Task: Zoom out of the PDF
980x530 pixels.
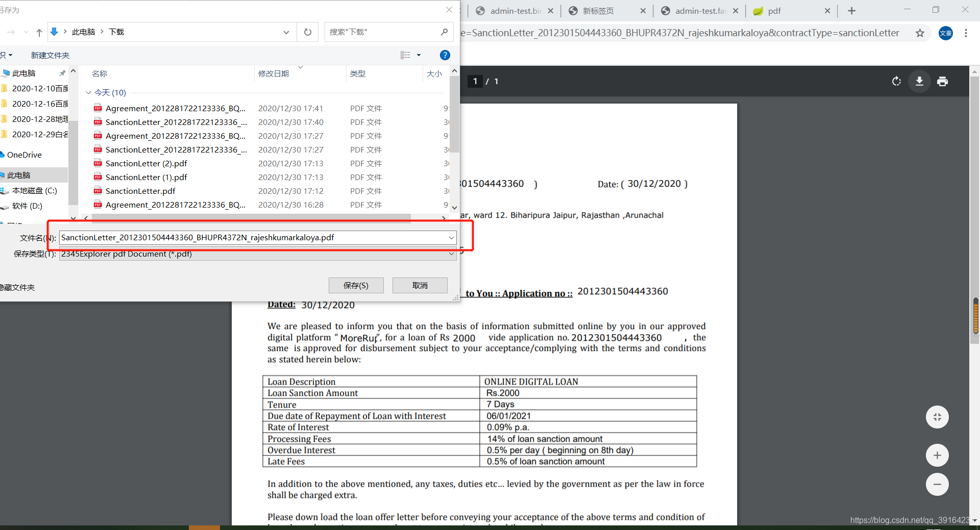Action: (937, 484)
